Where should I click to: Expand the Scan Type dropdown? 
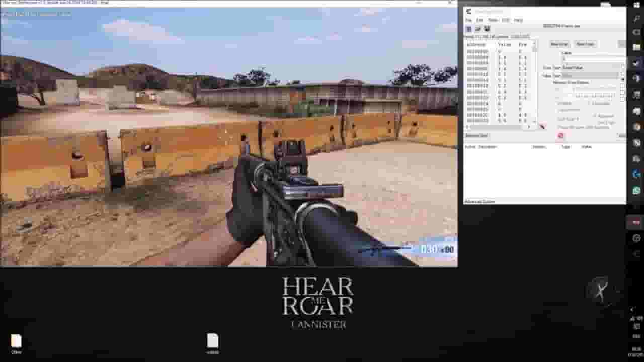click(591, 67)
